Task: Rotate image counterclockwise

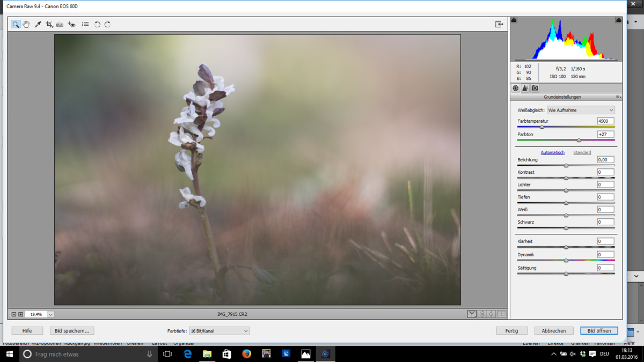Action: 97,24
